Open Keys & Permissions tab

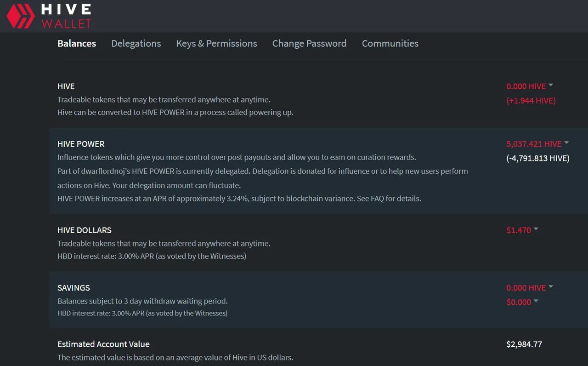point(216,44)
